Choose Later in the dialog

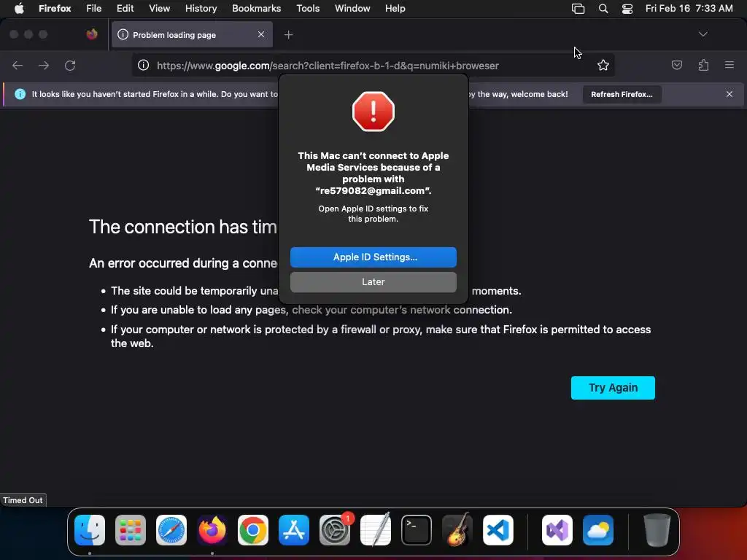373,282
